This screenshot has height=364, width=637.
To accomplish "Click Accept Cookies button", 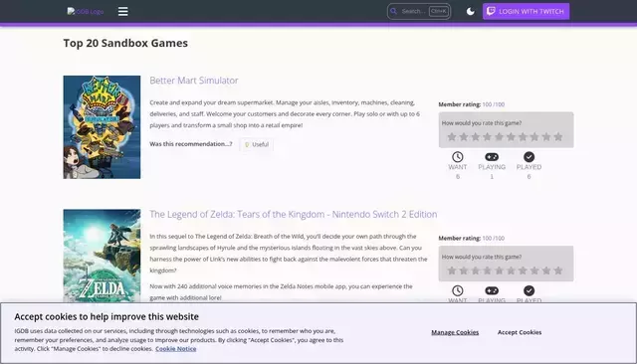I will click(520, 332).
